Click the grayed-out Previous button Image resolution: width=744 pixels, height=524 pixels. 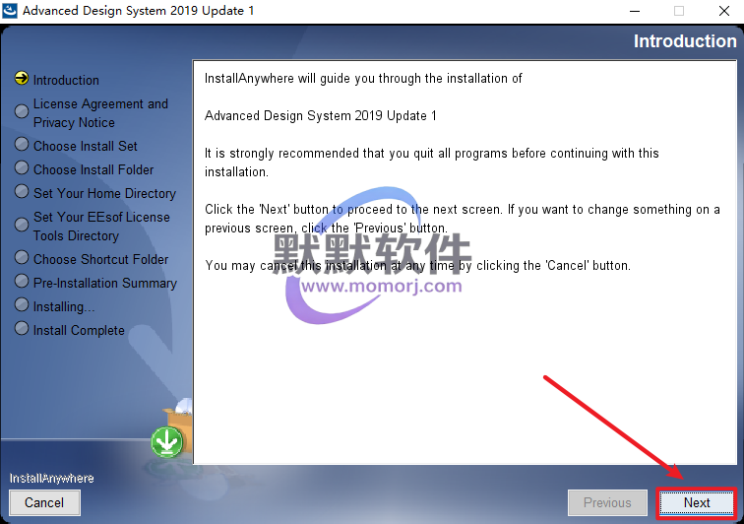pyautogui.click(x=607, y=503)
